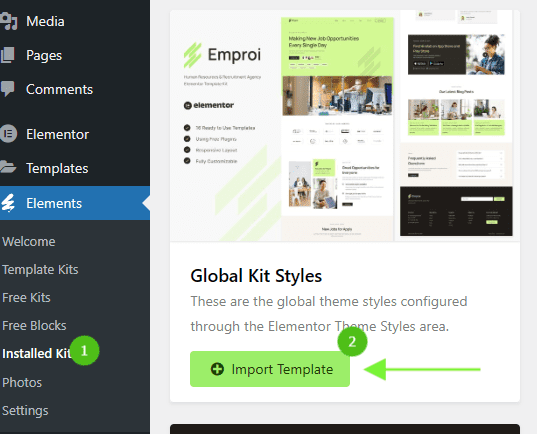Click the Comments speech bubble icon
Viewport: 537px width, 434px height.
pyautogui.click(x=7, y=89)
